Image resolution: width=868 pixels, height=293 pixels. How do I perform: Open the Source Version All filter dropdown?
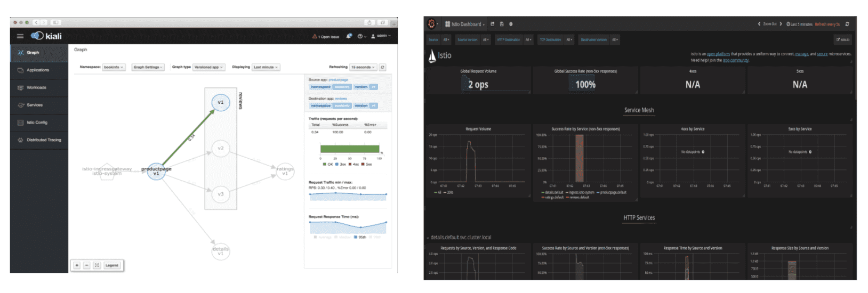pyautogui.click(x=486, y=39)
